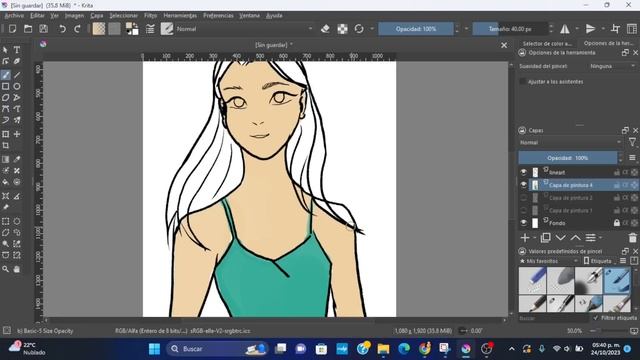Open layer properties button

(x=591, y=238)
